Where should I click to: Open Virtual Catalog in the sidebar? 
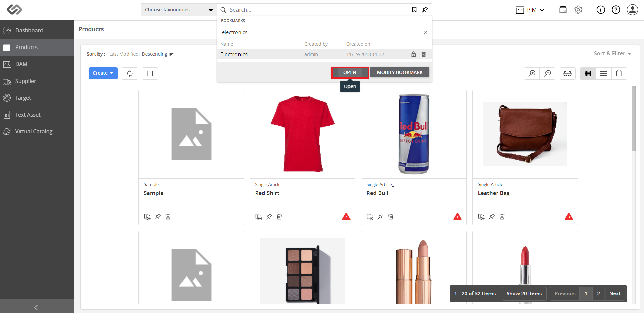(37, 131)
